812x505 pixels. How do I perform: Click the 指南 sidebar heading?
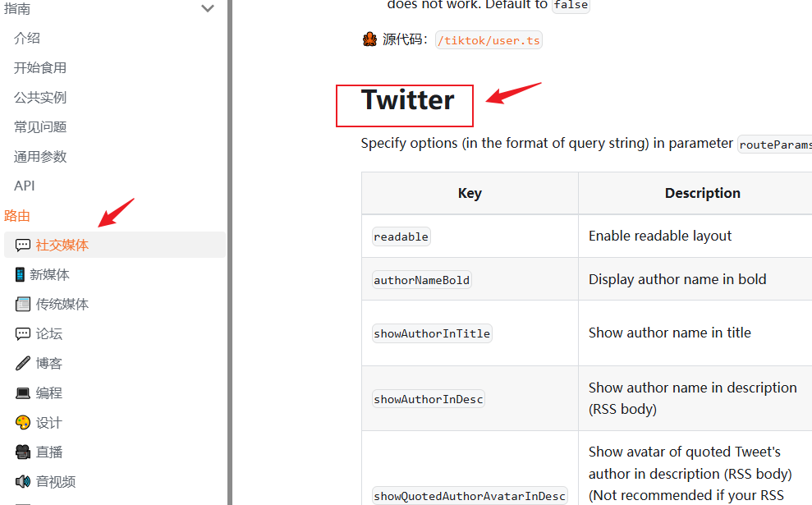pos(17,9)
